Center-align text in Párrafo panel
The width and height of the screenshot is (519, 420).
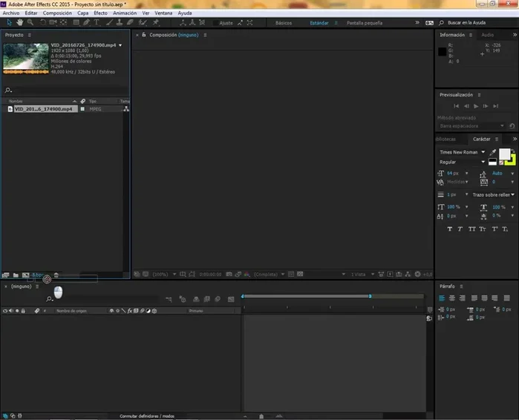tap(452, 298)
